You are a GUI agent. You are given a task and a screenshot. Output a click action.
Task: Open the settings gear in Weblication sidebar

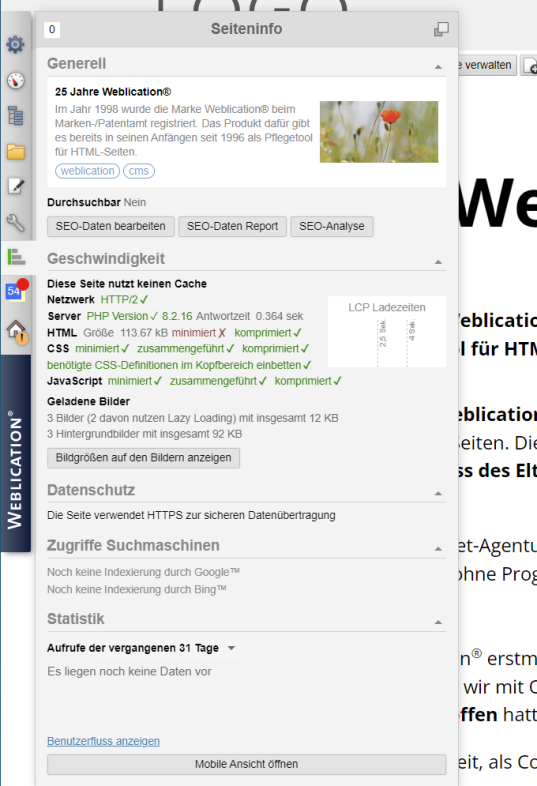point(16,45)
